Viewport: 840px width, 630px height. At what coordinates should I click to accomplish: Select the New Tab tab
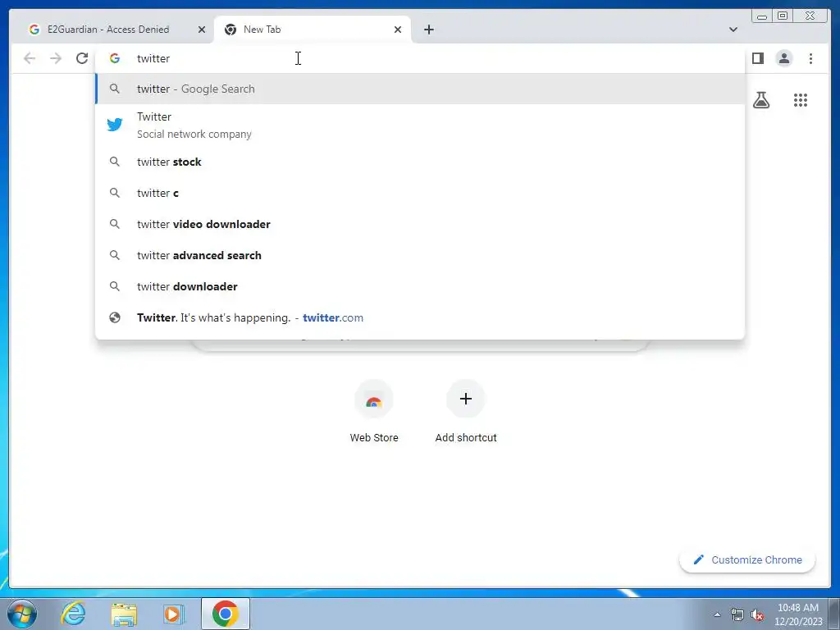point(313,30)
